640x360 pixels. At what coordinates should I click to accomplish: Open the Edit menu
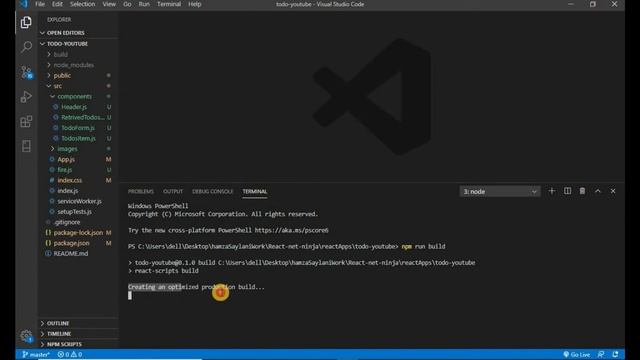tap(57, 4)
